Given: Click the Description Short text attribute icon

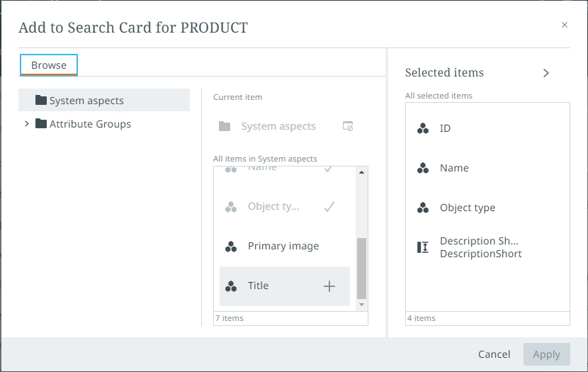Looking at the screenshot, I should [423, 247].
